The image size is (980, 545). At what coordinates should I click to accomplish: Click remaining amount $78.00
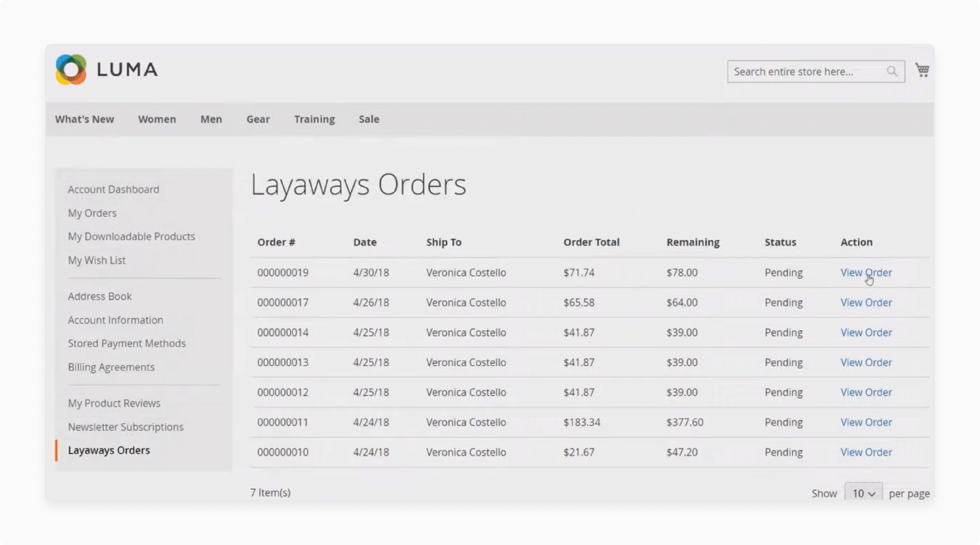coord(682,272)
